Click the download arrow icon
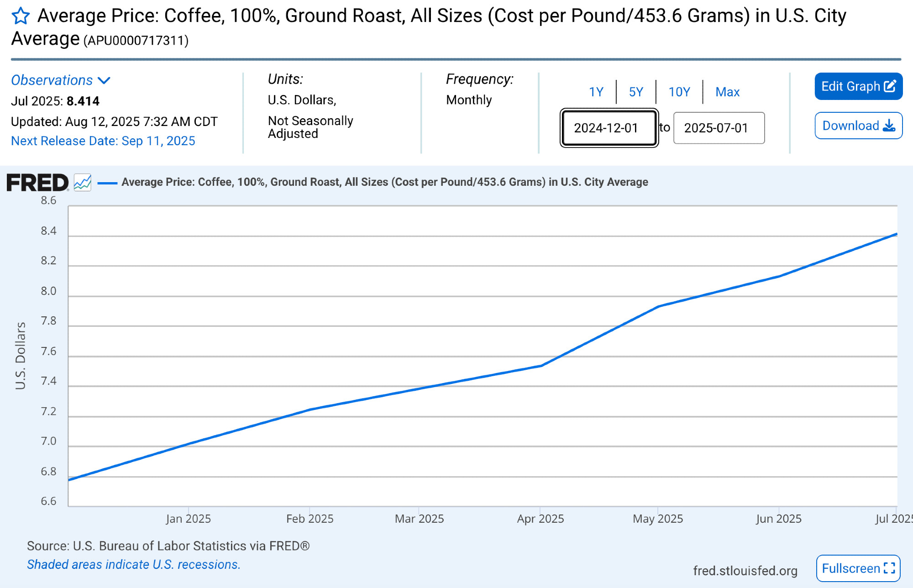913x588 pixels. 889,126
